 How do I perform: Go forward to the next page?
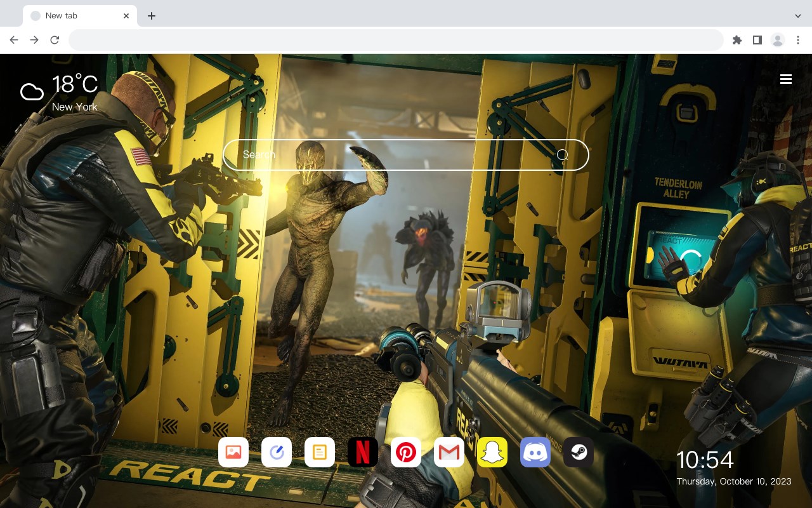pos(34,40)
